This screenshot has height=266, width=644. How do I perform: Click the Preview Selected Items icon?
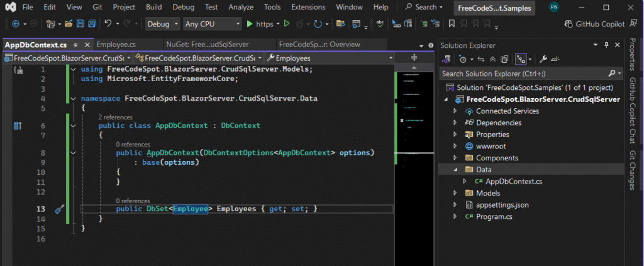point(555,60)
